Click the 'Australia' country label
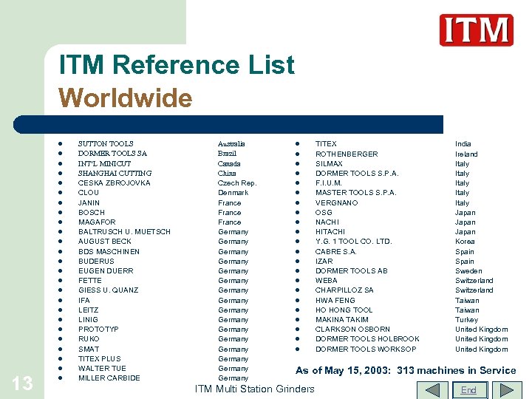Viewport: 532px width, 399px height. pos(231,144)
